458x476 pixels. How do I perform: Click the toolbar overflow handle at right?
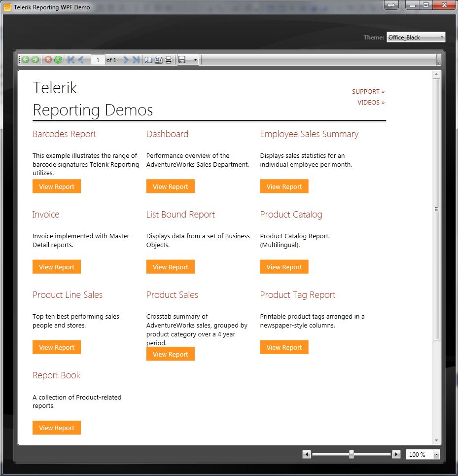(x=438, y=60)
